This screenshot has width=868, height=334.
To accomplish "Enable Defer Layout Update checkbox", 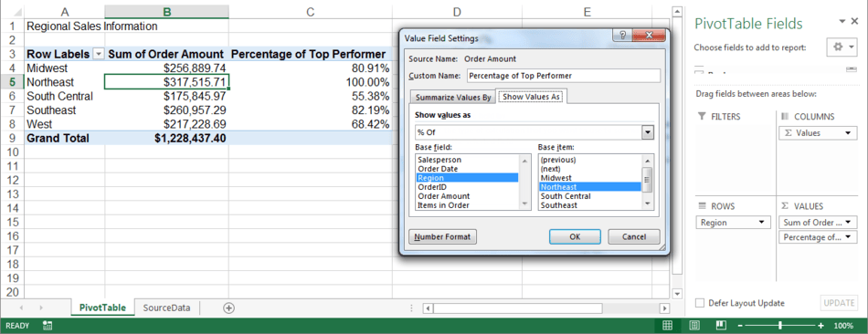I will coord(700,303).
